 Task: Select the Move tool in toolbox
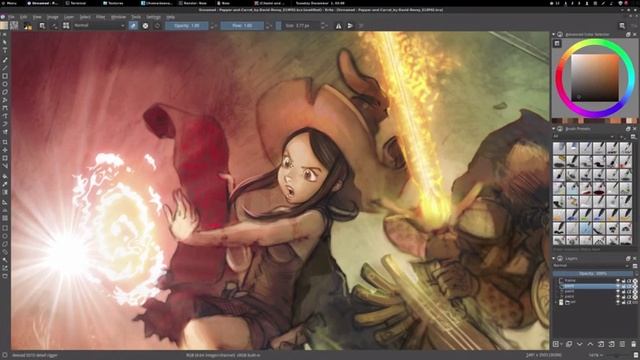point(5,150)
